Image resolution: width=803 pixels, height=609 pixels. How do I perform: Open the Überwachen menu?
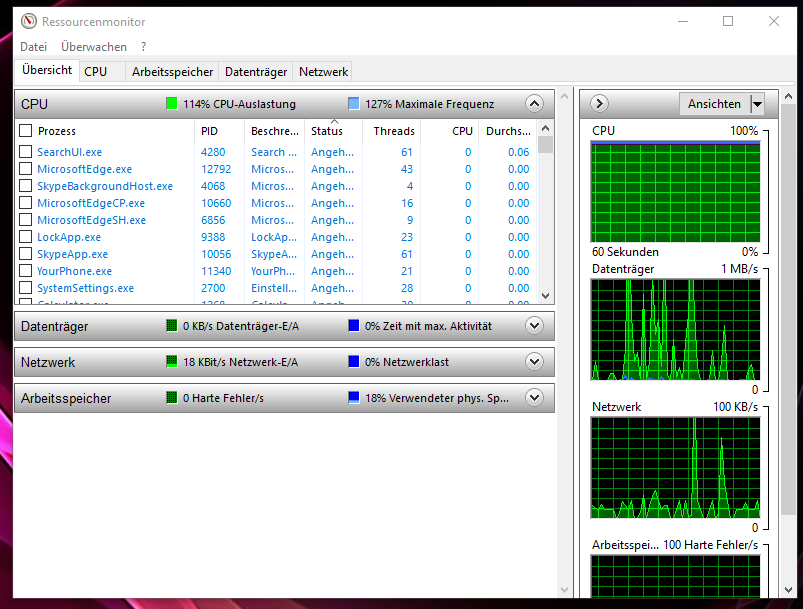pyautogui.click(x=94, y=47)
